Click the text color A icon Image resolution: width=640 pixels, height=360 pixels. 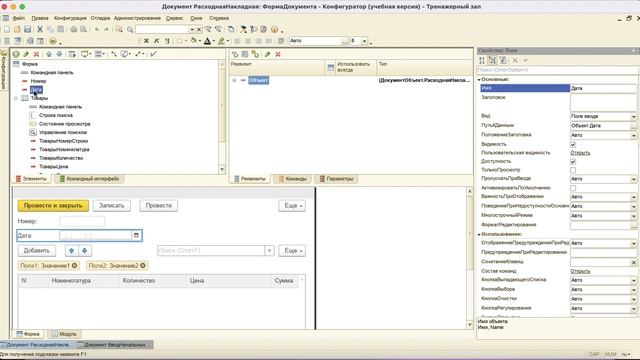click(x=207, y=41)
